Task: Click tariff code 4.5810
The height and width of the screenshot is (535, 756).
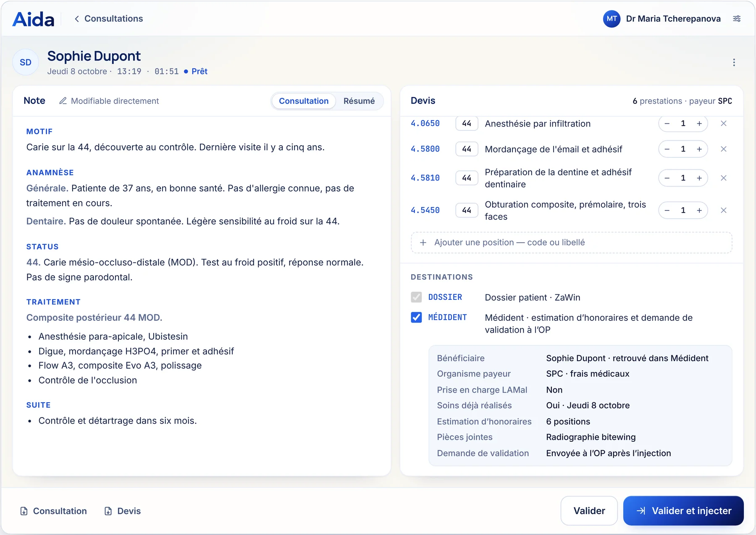Action: click(425, 178)
